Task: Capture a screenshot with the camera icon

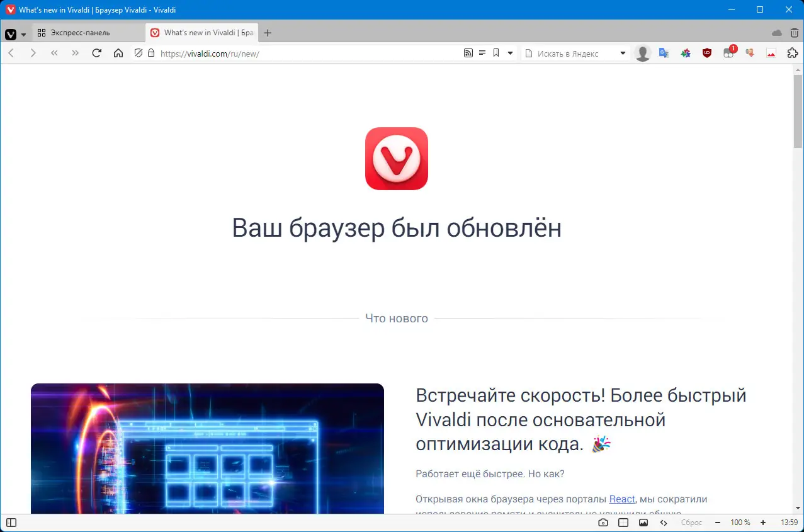Action: 601,522
